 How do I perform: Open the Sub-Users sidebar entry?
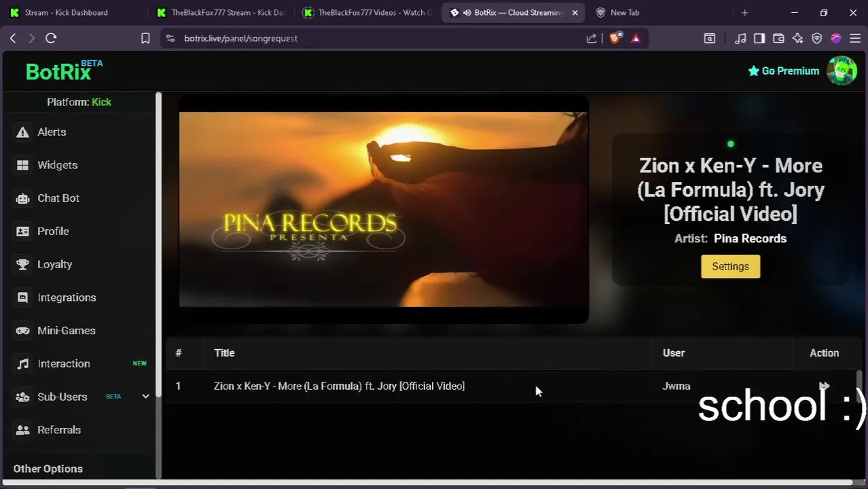62,397
